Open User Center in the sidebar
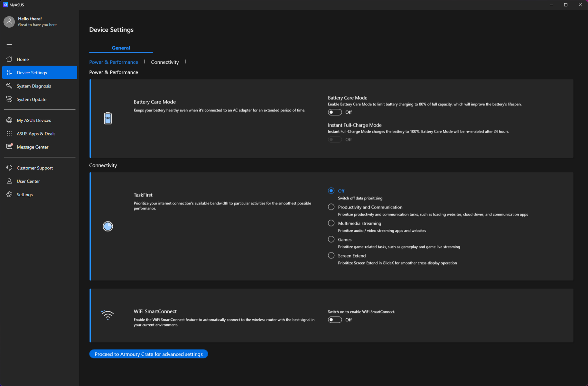 coord(28,181)
